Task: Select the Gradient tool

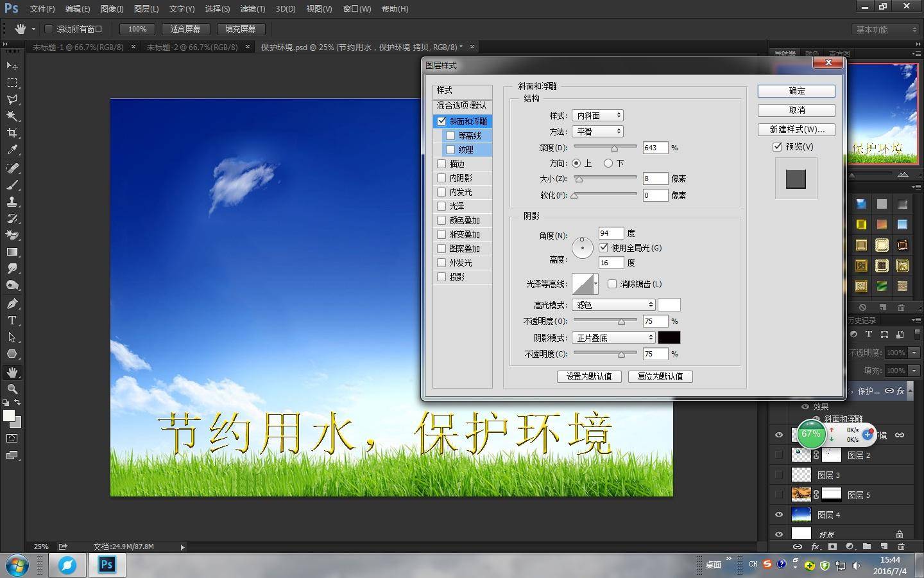Action: [12, 252]
